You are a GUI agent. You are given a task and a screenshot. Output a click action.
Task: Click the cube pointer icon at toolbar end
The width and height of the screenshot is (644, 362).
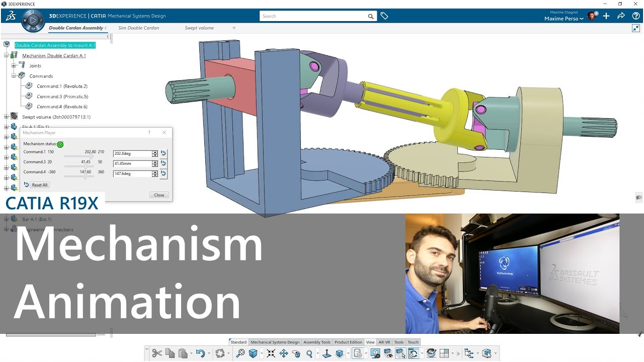(487, 353)
